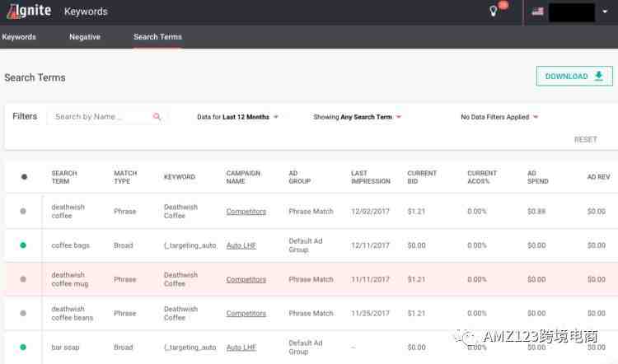The width and height of the screenshot is (618, 364).
Task: Sort by Ad Spend column header
Action: pos(537,177)
